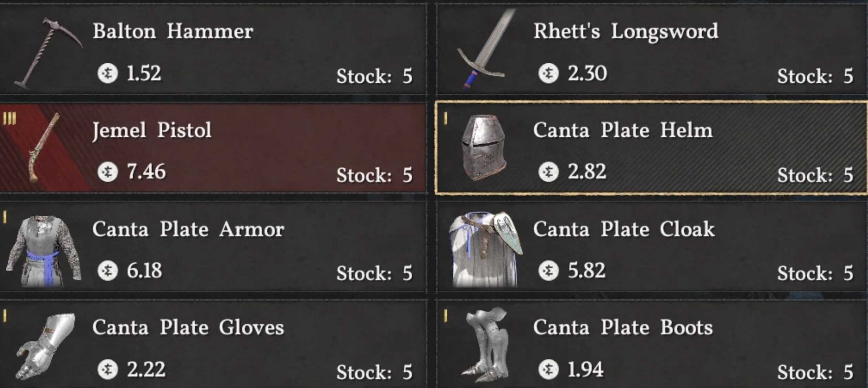The image size is (868, 388).
Task: Click the Canta Plate Cloak name
Action: (624, 229)
